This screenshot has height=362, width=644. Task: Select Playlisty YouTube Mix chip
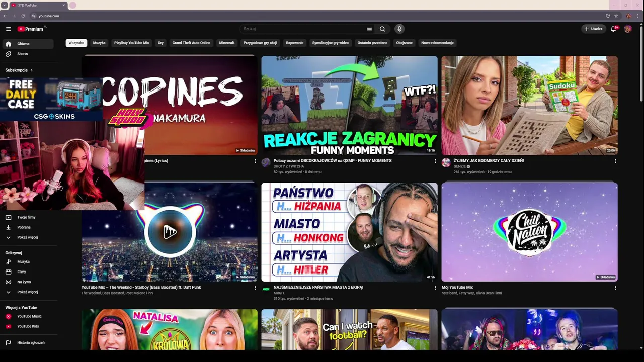pyautogui.click(x=132, y=43)
